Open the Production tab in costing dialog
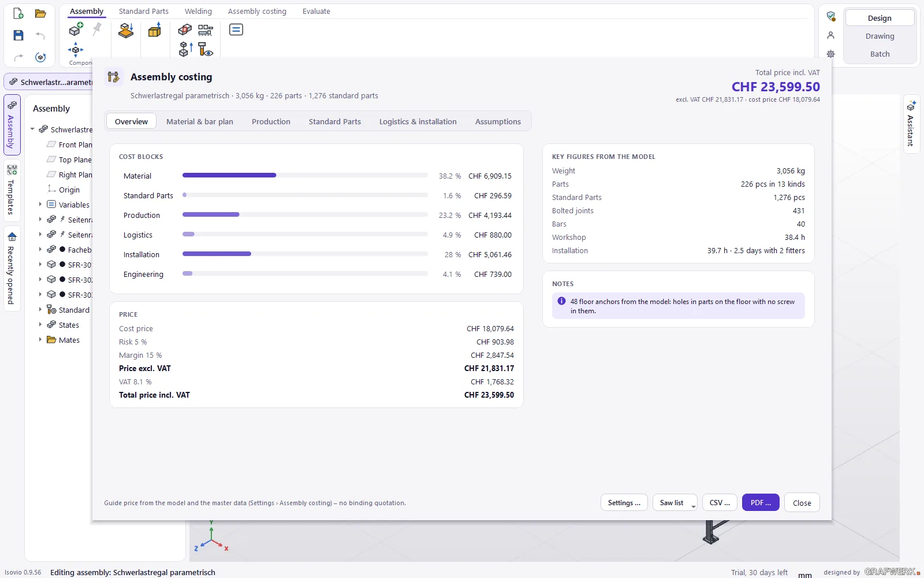This screenshot has height=578, width=924. click(x=271, y=121)
